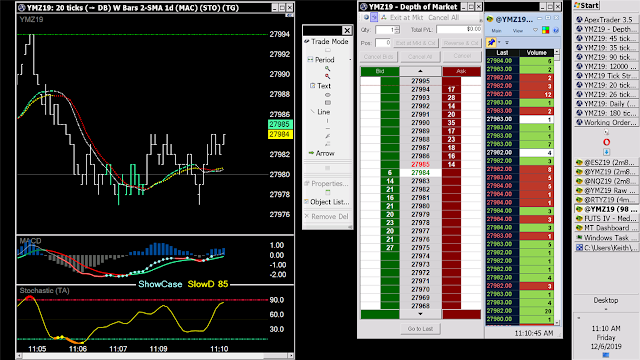
Task: Open Windows Task Manager from the taskbar
Action: [x=607, y=238]
